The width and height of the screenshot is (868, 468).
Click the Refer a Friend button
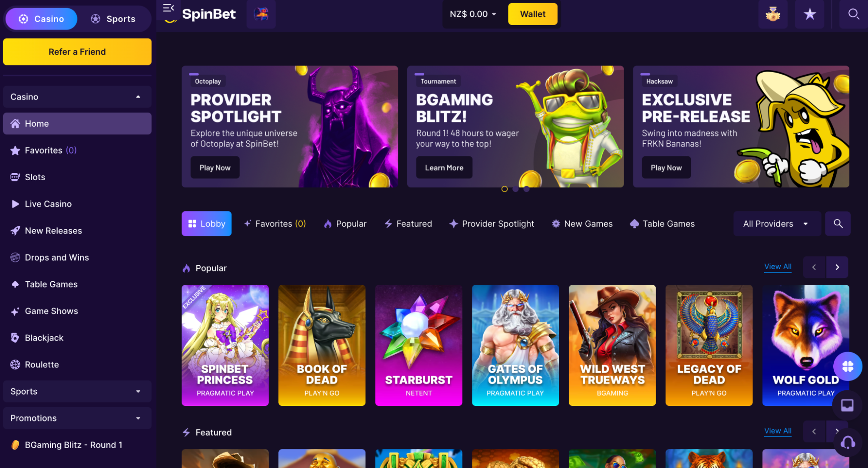point(77,52)
